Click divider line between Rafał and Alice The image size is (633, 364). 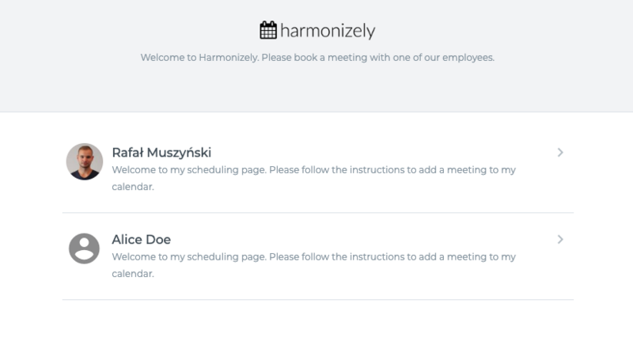(x=318, y=213)
